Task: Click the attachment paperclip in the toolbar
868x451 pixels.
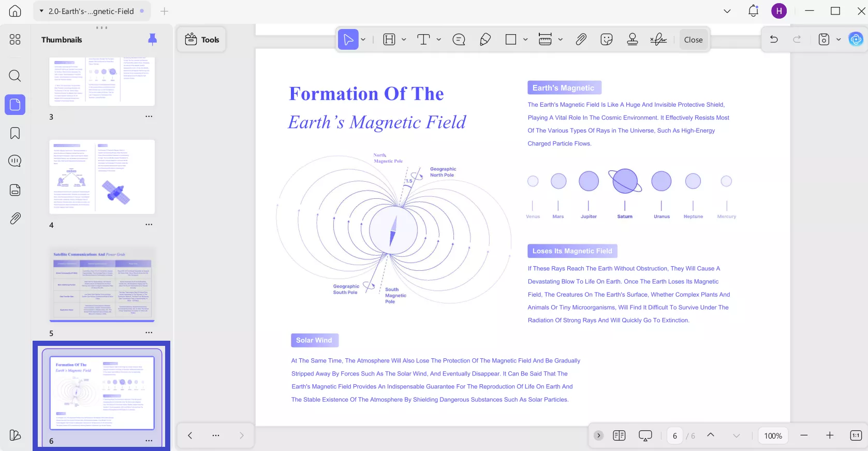Action: click(x=581, y=40)
